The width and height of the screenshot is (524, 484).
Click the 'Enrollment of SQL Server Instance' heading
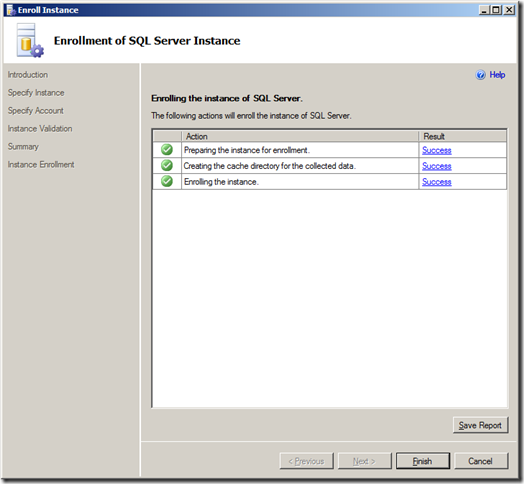147,41
